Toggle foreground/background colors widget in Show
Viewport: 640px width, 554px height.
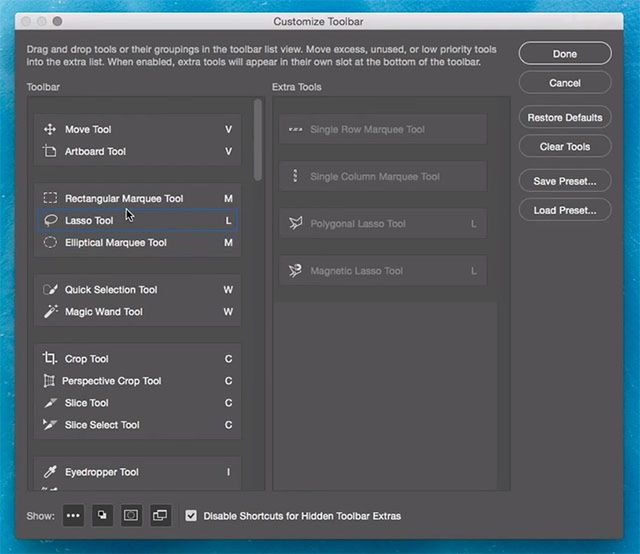point(102,515)
